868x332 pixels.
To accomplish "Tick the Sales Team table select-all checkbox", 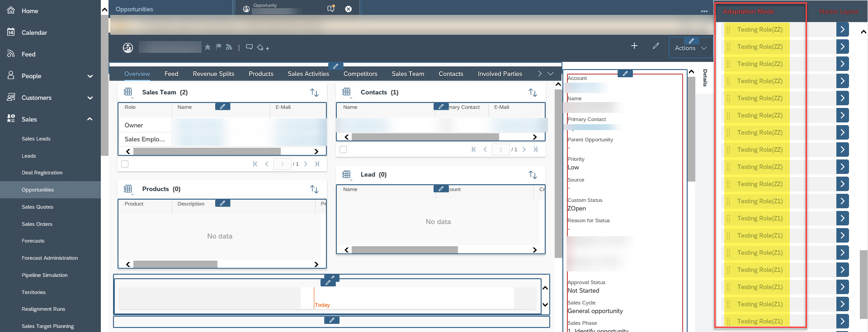I will 125,164.
